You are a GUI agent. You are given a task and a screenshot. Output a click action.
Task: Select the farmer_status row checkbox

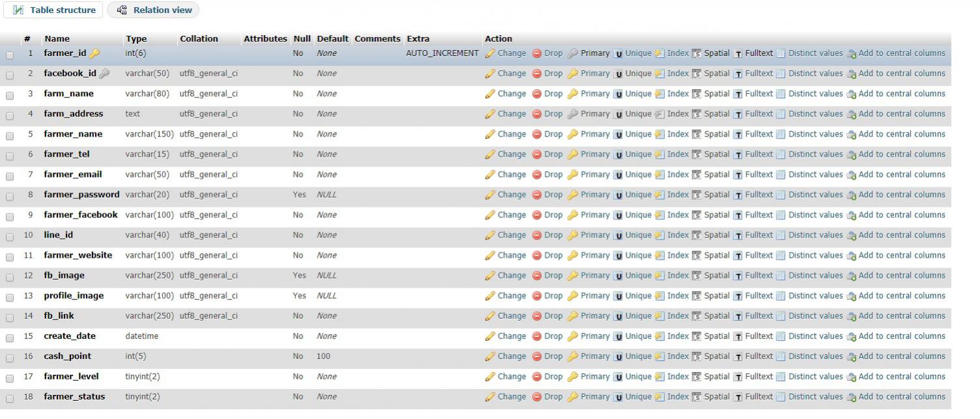click(x=10, y=398)
